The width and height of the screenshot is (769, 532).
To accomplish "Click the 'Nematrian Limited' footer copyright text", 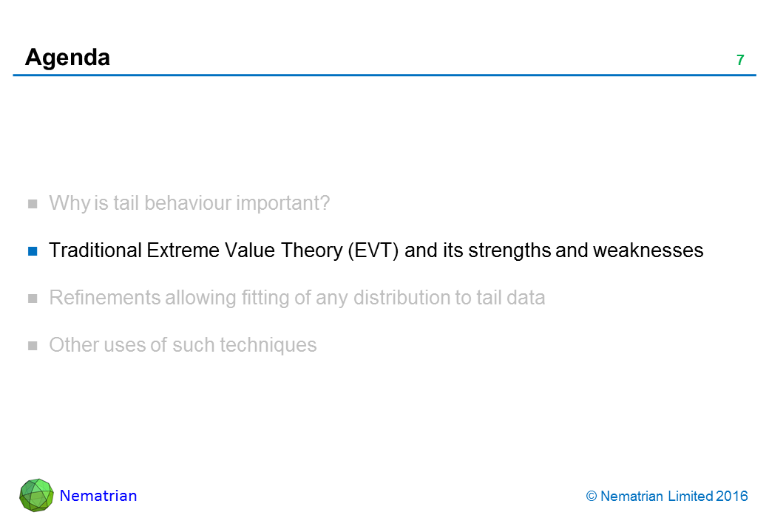I will pyautogui.click(x=657, y=497).
